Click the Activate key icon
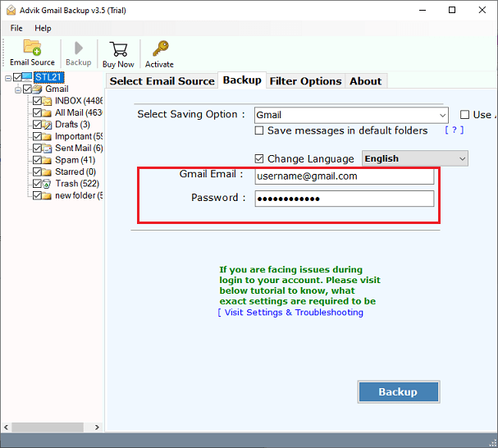498x448 pixels. [x=160, y=48]
